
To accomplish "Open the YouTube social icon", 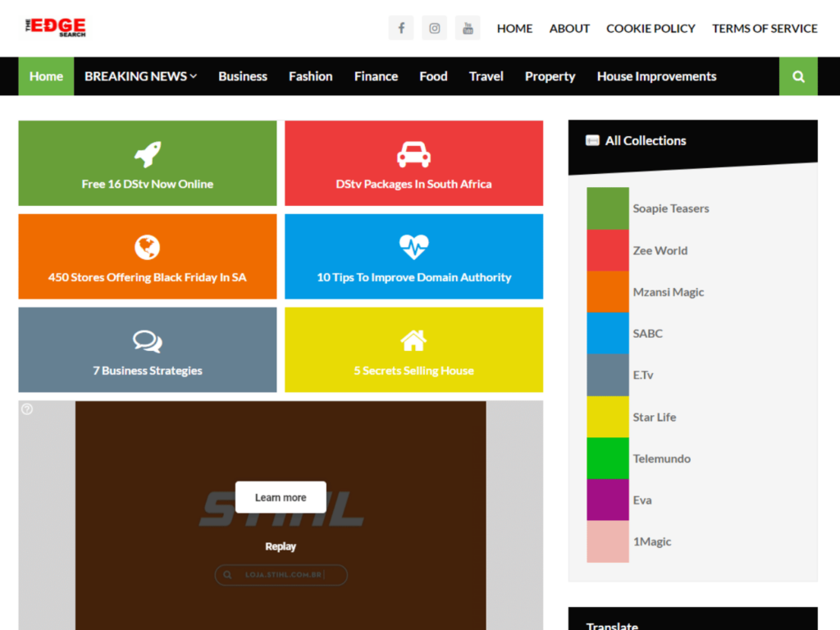I will [468, 28].
